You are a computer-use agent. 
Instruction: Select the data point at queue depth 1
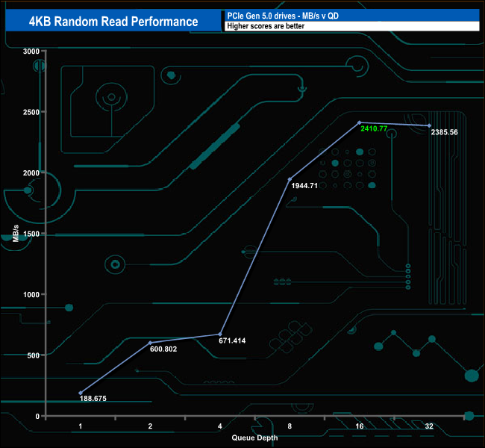click(x=81, y=393)
